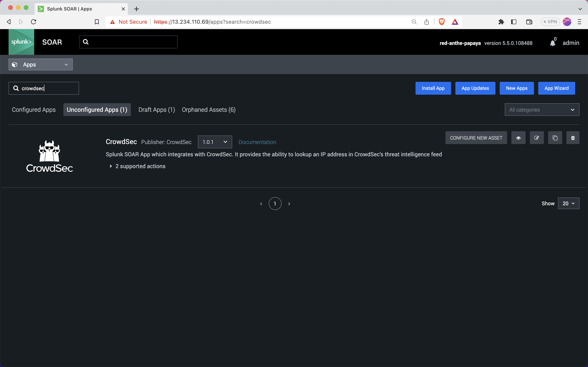The width and height of the screenshot is (588, 367).
Task: Click the eye view icon for CrowdSec
Action: coord(518,138)
